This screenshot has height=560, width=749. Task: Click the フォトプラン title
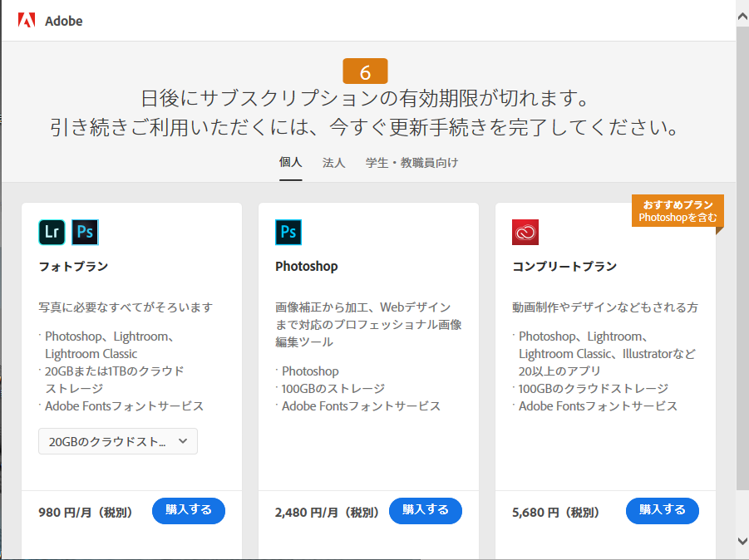pyautogui.click(x=73, y=267)
